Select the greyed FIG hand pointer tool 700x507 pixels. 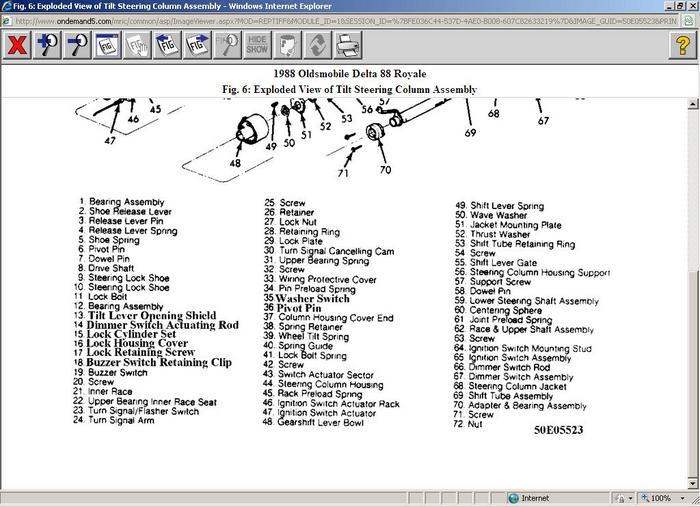click(138, 45)
